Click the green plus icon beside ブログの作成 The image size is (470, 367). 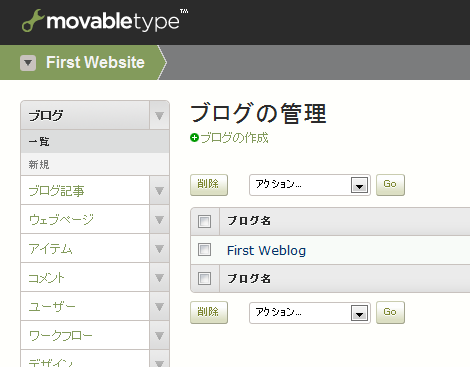coord(194,138)
